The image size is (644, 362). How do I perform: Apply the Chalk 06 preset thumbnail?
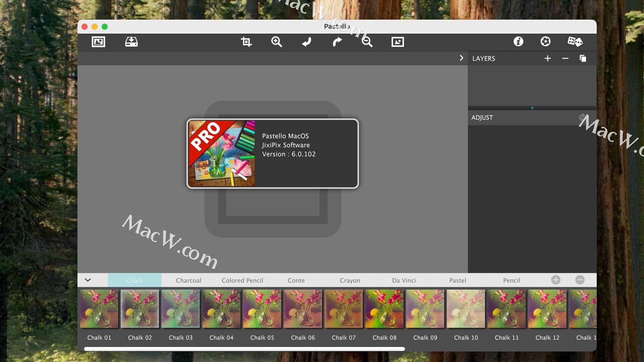tap(303, 309)
